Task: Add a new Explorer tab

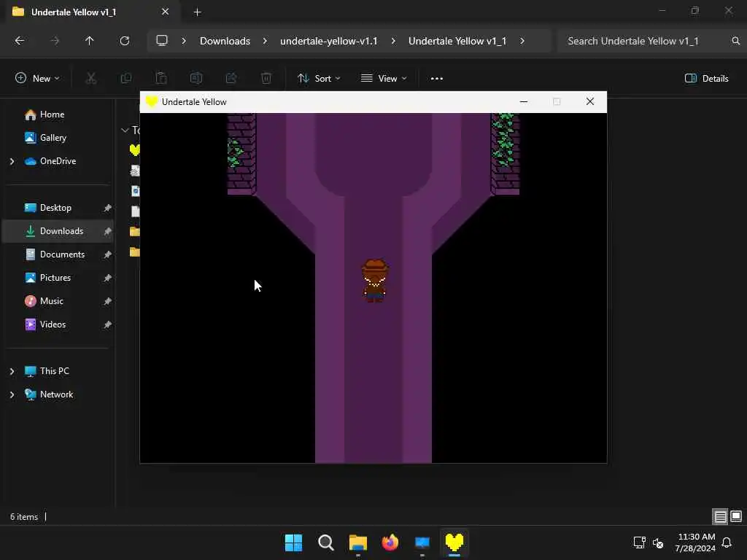Action: pos(197,12)
